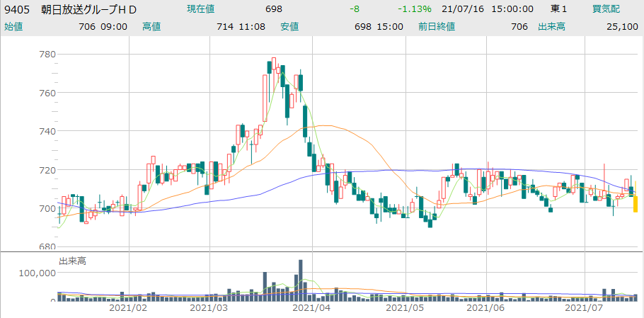Click the yellow latest candlestick at right edge
Viewport: 644px width, 318px height.
[x=636, y=204]
